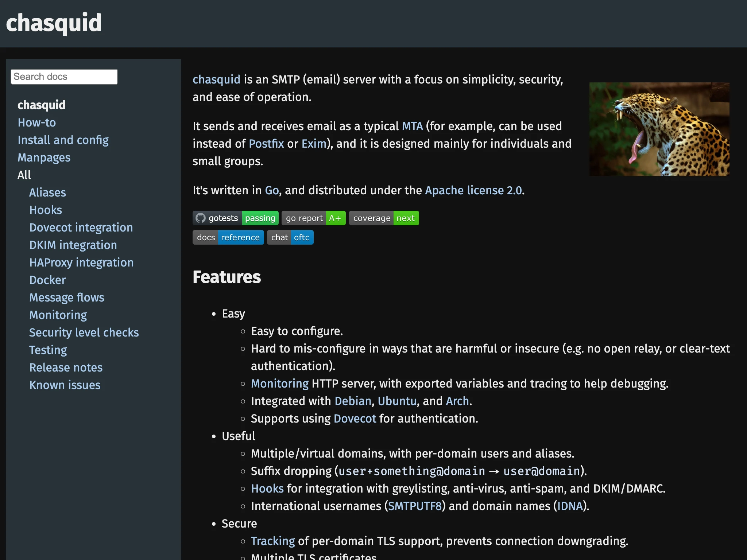This screenshot has height=560, width=747.
Task: Click the Postfix link in the intro
Action: pos(266,144)
